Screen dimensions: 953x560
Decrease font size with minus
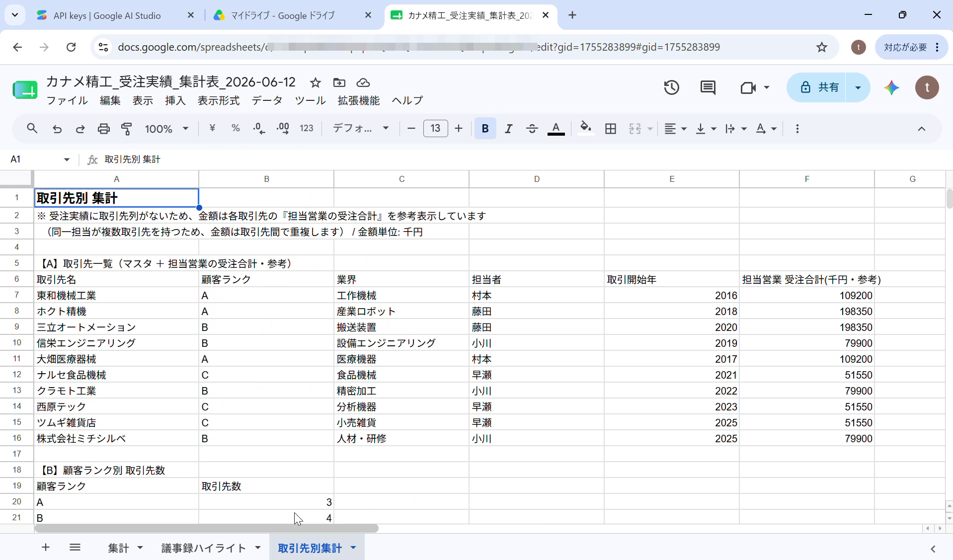click(411, 129)
